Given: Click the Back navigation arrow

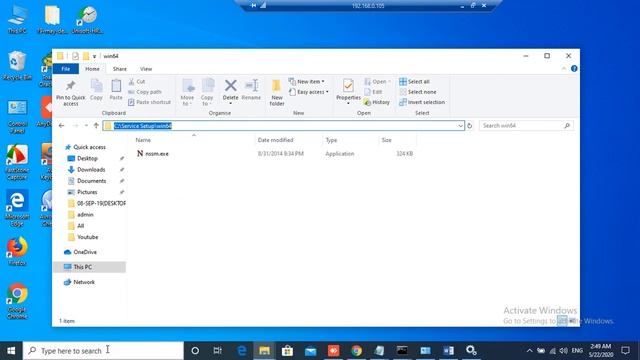Looking at the screenshot, I should [x=62, y=126].
